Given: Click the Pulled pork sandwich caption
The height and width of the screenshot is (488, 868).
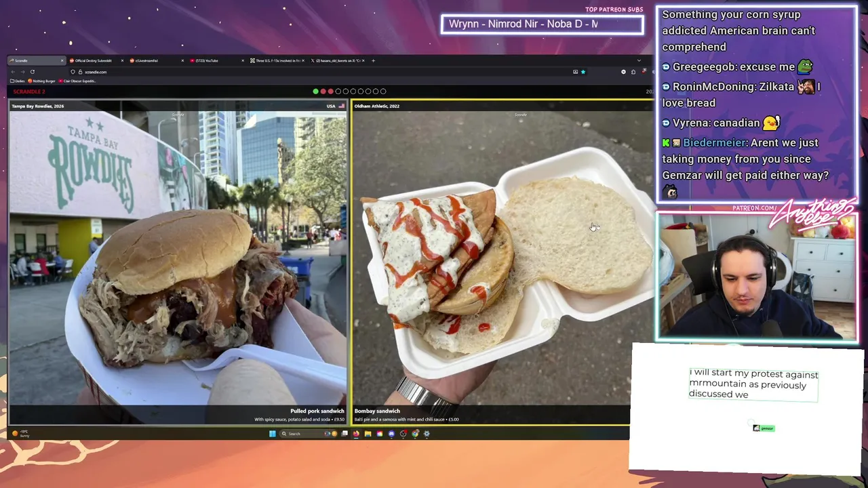Looking at the screenshot, I should (317, 411).
